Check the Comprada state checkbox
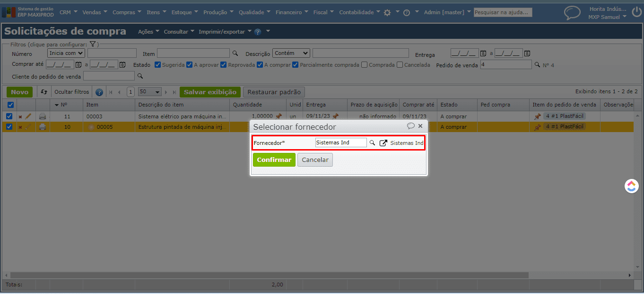The height and width of the screenshot is (294, 644). (364, 65)
